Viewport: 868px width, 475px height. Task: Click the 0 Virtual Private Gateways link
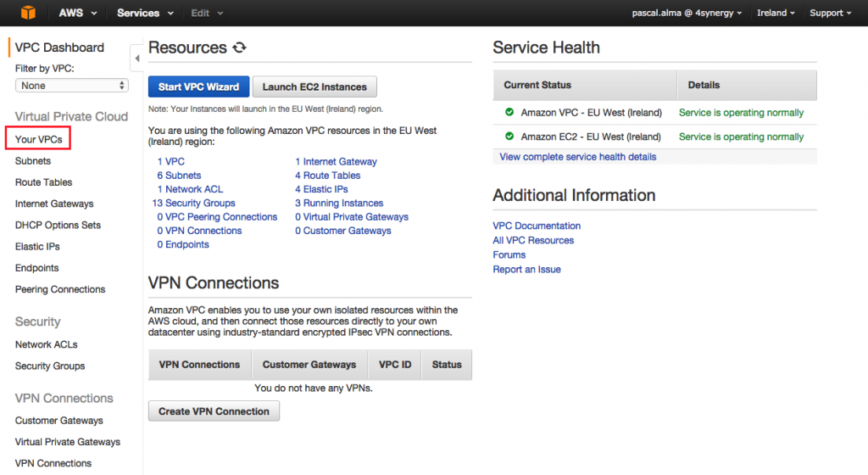tap(352, 217)
